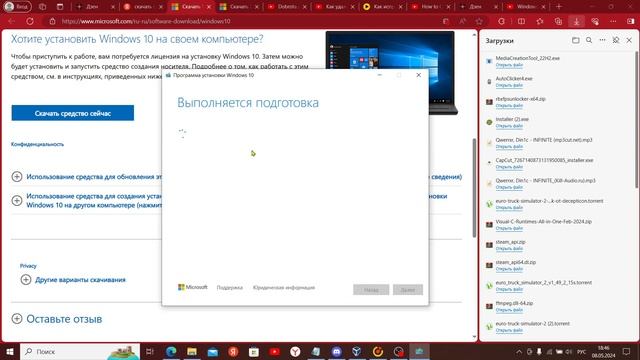Select Visual-C-Runtimes-All-in-One zip entry

(x=543, y=221)
